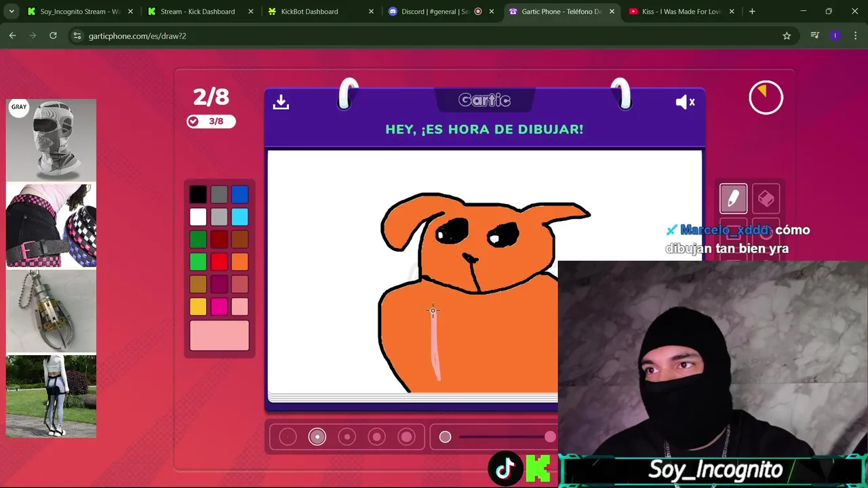Pick the magenta color swatch

[219, 307]
